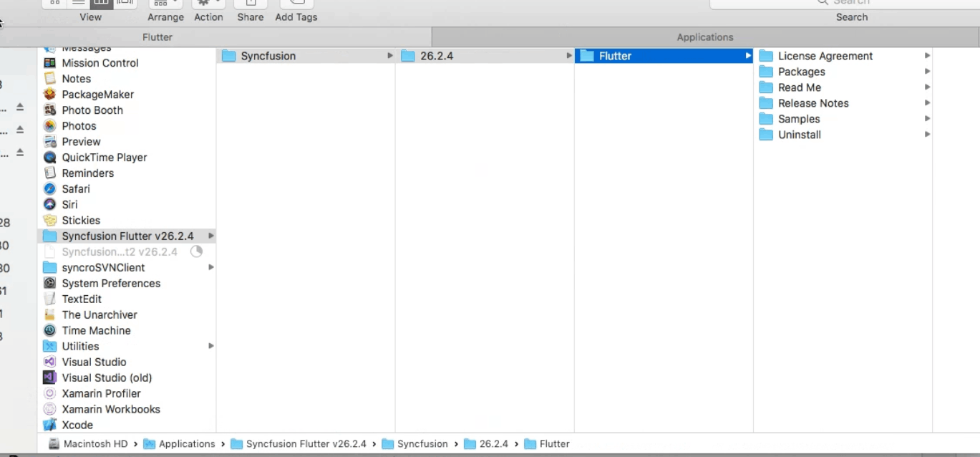The width and height of the screenshot is (980, 457).
Task: Select the Preview app icon
Action: (x=49, y=142)
